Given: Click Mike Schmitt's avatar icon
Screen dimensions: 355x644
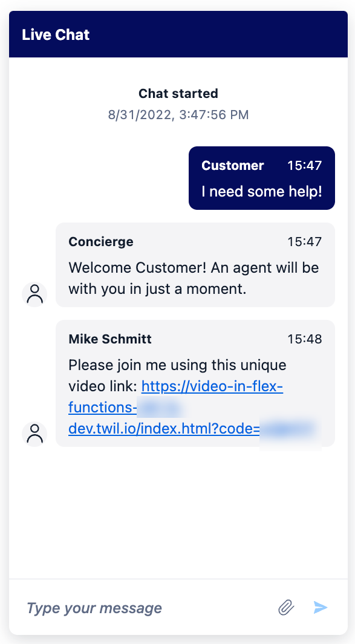Looking at the screenshot, I should tap(34, 434).
